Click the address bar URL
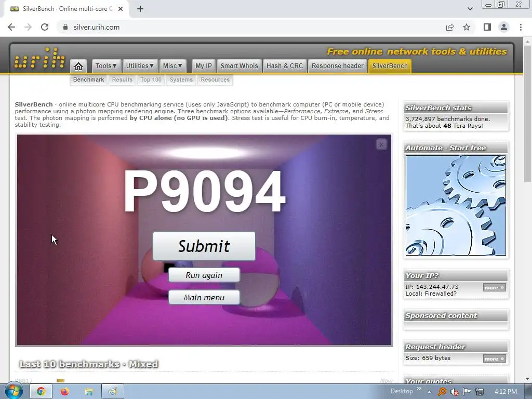The height and width of the screenshot is (399, 532). (96, 27)
